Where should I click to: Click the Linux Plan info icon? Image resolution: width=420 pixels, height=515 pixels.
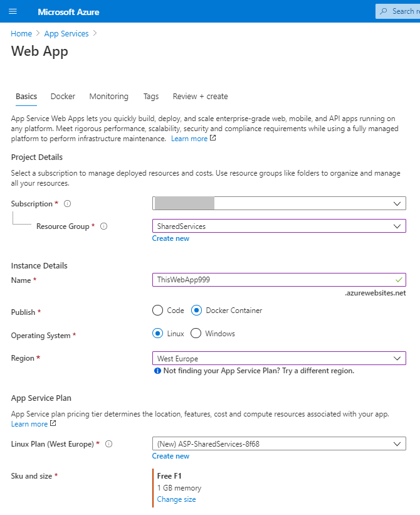point(108,444)
